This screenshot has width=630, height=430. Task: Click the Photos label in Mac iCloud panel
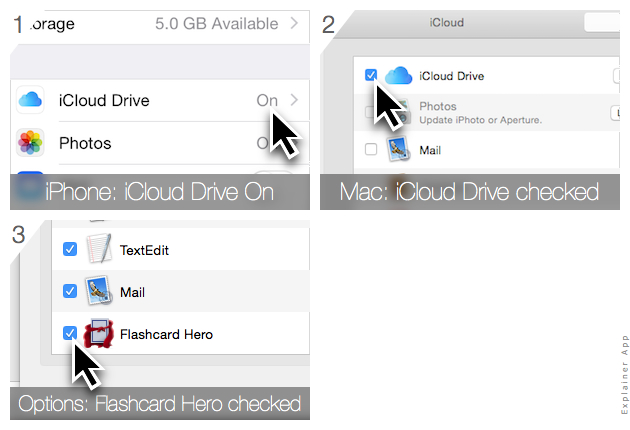click(438, 106)
